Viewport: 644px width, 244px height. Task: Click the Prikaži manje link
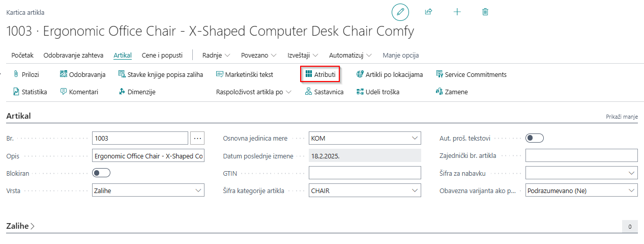tap(622, 117)
